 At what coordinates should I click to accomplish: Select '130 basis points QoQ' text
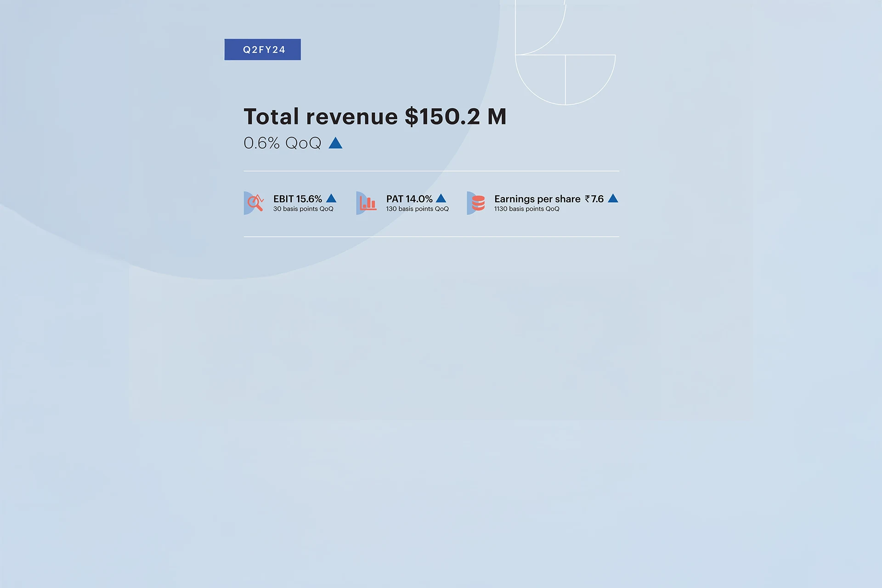pyautogui.click(x=417, y=209)
